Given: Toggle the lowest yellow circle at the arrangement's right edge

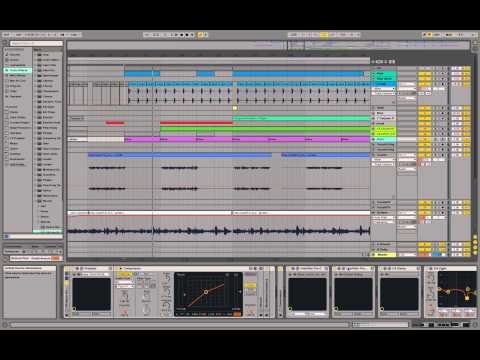Looking at the screenshot, I should point(475,254).
